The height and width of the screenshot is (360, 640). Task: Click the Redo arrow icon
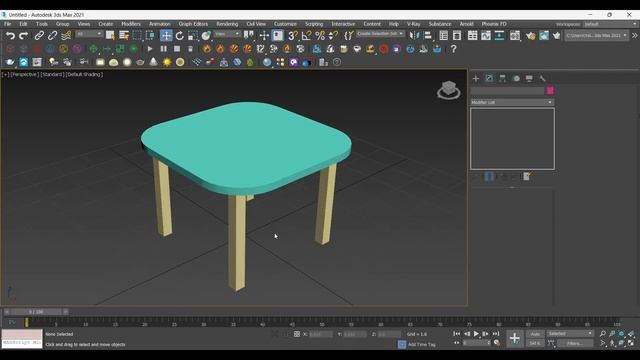(x=24, y=36)
